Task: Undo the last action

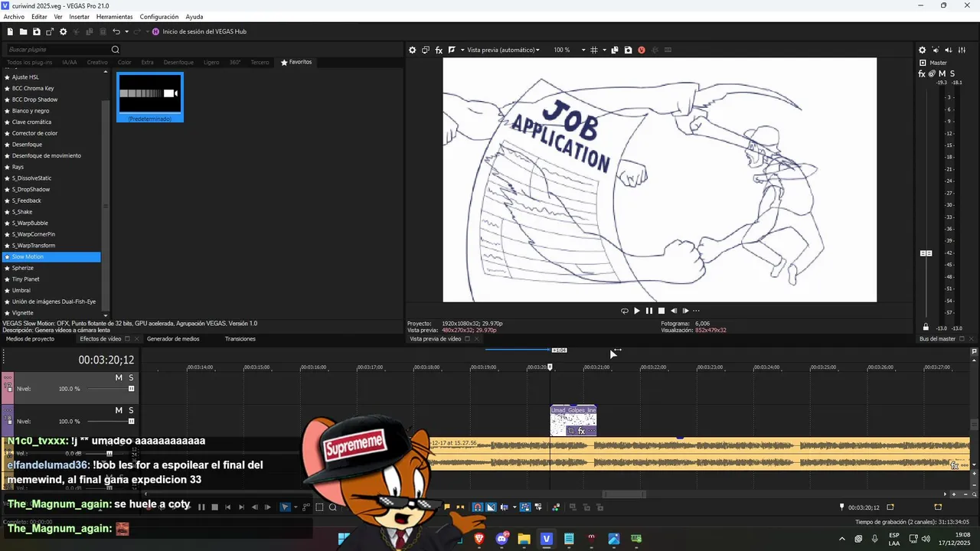Action: [x=116, y=31]
